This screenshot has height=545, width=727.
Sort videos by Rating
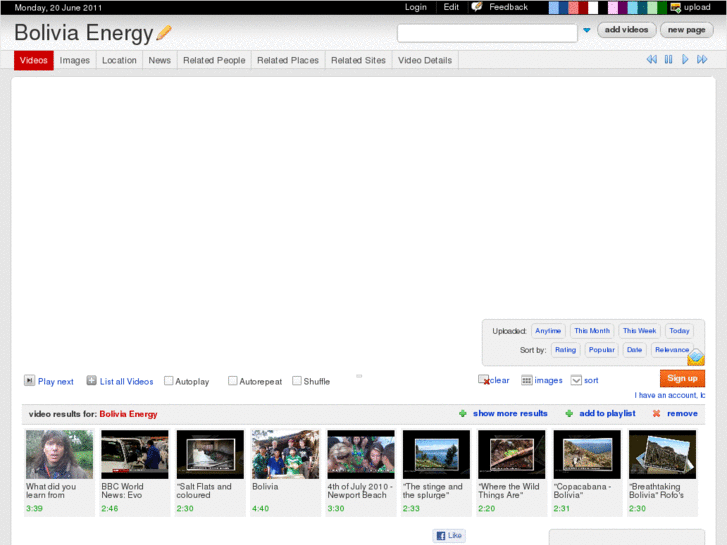[x=566, y=350]
